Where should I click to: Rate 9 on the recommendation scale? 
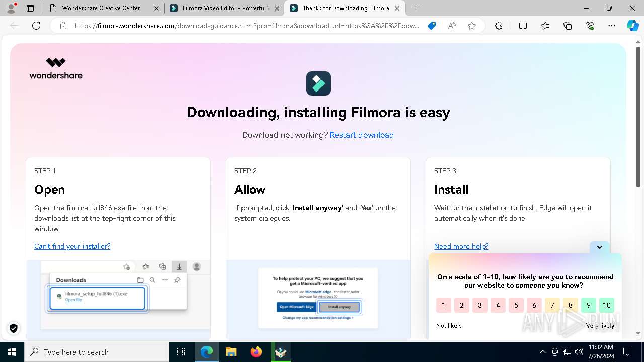click(589, 305)
